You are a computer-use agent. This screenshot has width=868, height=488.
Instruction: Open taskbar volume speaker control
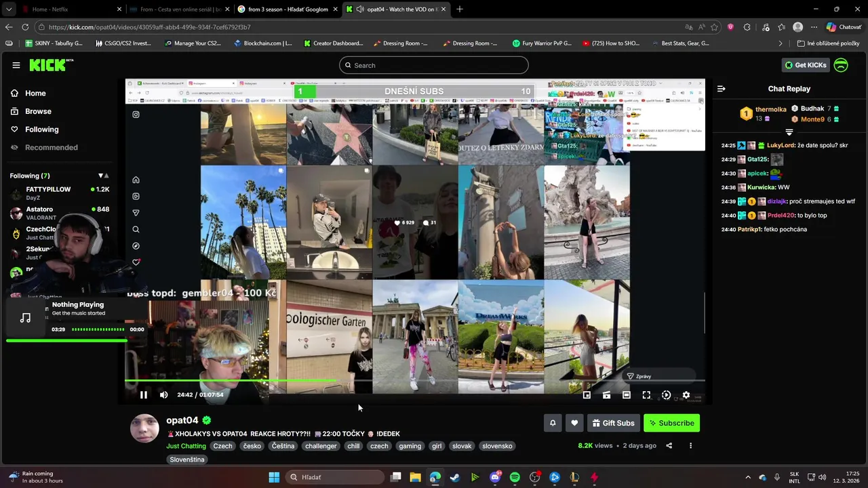pos(823,477)
